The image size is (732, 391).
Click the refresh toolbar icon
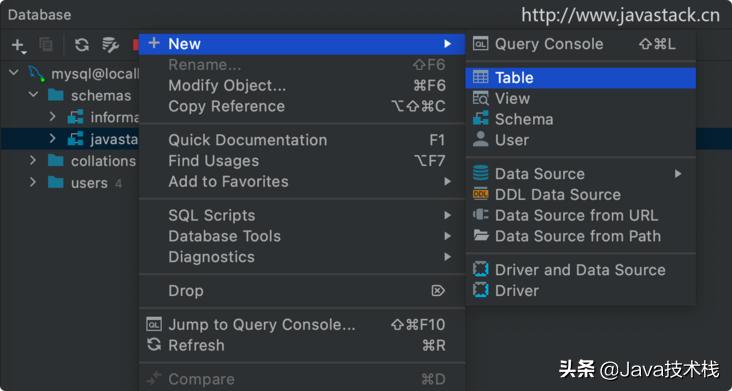tap(82, 45)
